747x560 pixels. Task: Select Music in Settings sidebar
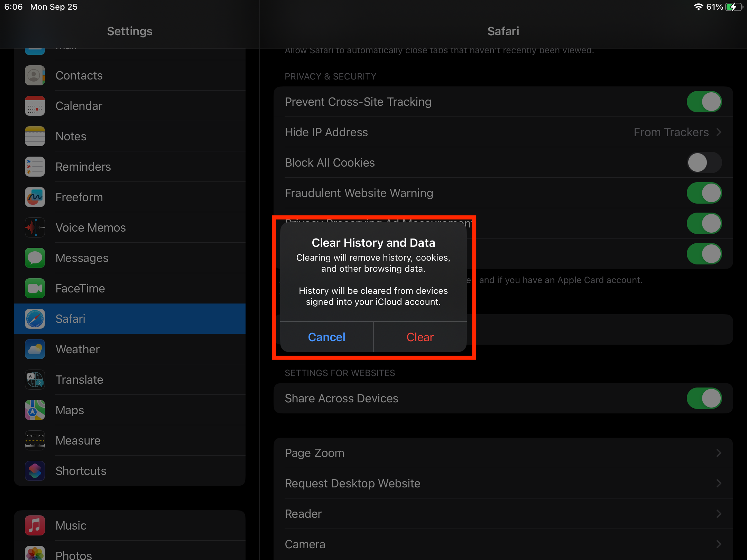(130, 525)
